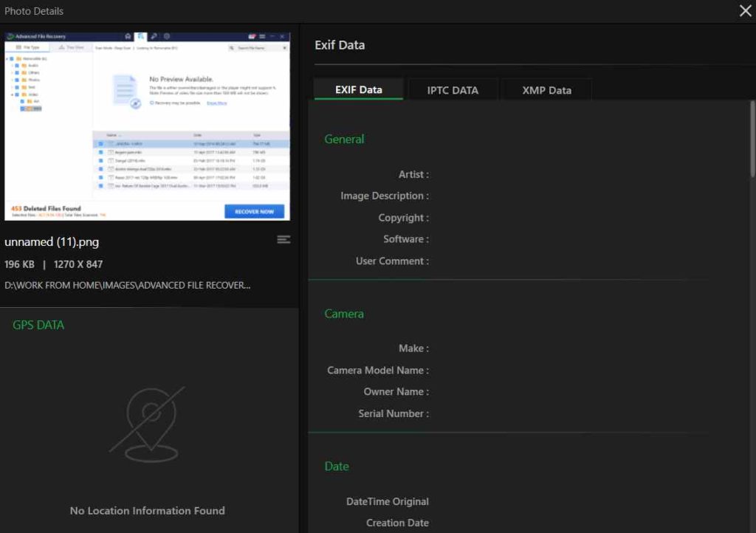Click the Camera Model Name label
756x533 pixels.
[377, 370]
